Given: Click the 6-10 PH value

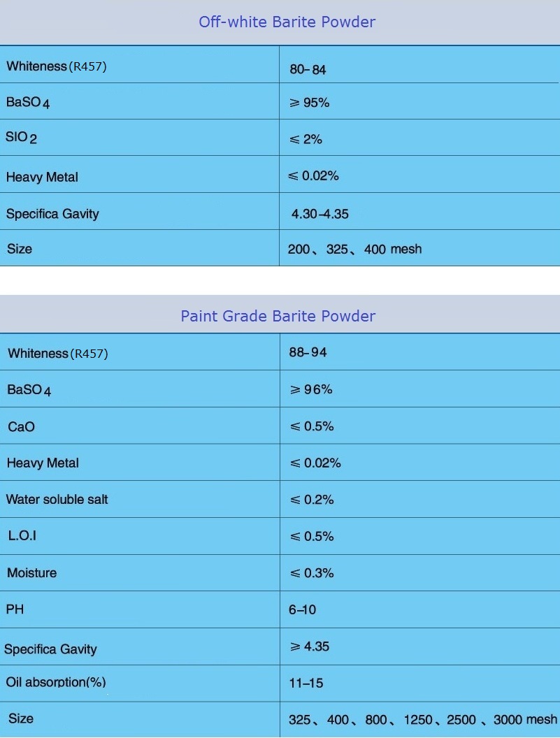Looking at the screenshot, I should click(x=302, y=610).
